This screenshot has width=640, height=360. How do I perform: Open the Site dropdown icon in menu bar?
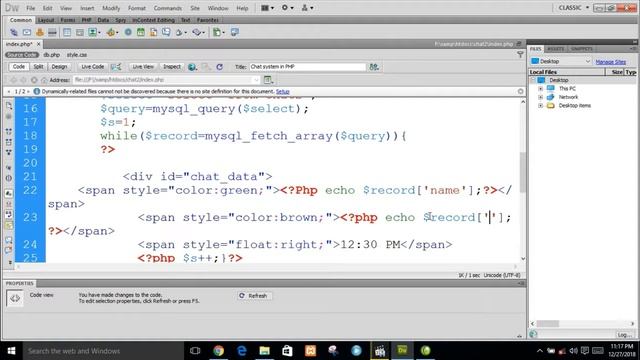pyautogui.click(x=307, y=8)
